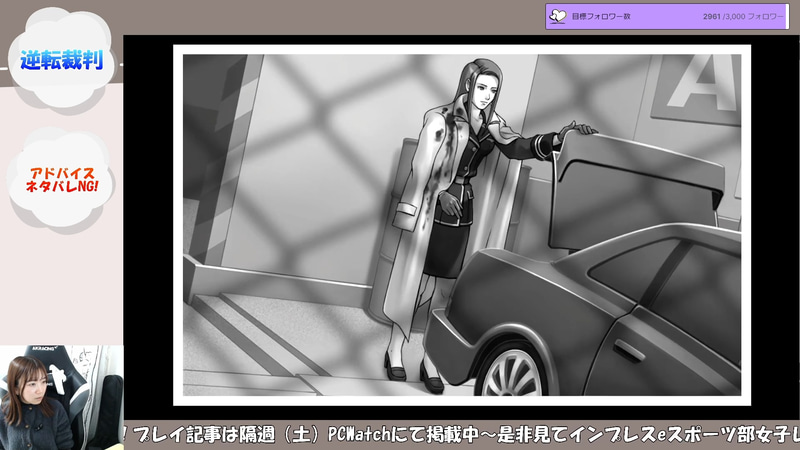Click the 目標フォロワー数 label
The image size is (800, 450).
(601, 17)
